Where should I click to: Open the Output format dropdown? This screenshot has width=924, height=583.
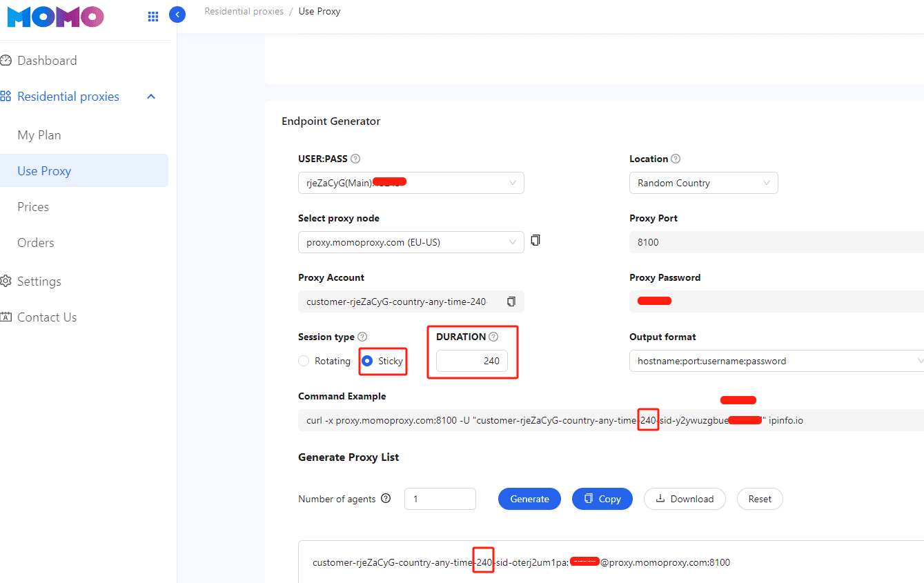pos(776,361)
